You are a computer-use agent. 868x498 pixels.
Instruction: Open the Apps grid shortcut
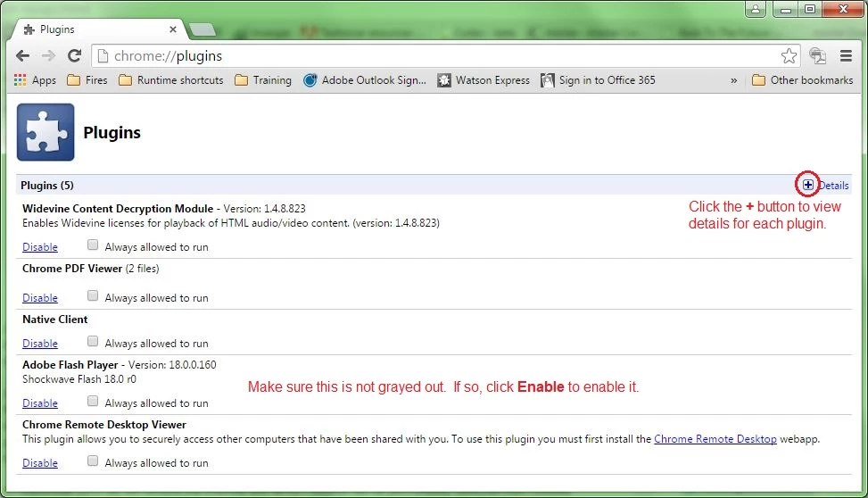tap(36, 79)
